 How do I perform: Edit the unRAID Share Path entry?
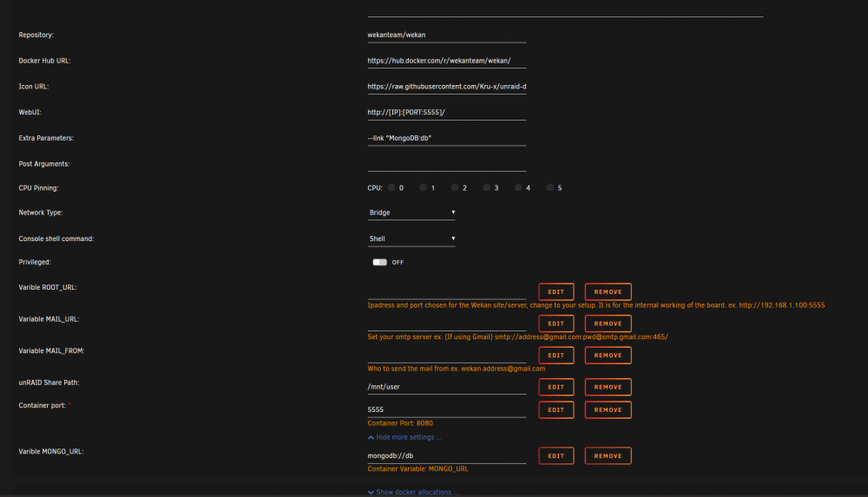[556, 387]
